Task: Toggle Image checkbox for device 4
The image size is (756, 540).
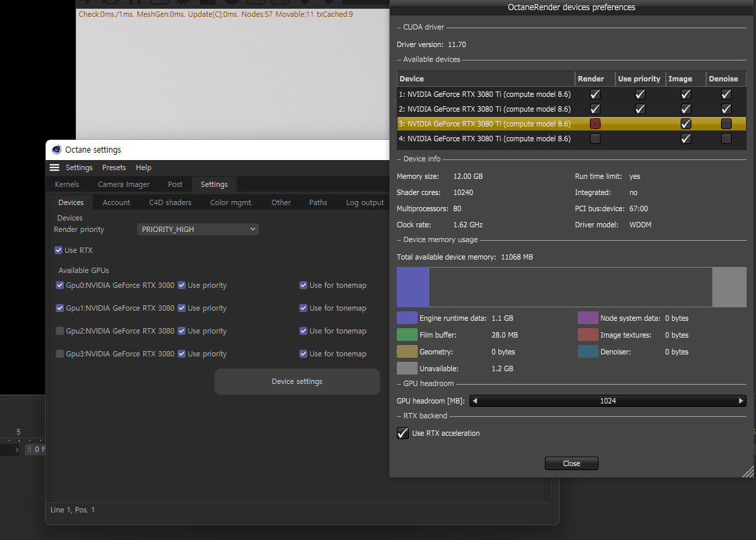Action: (x=685, y=139)
